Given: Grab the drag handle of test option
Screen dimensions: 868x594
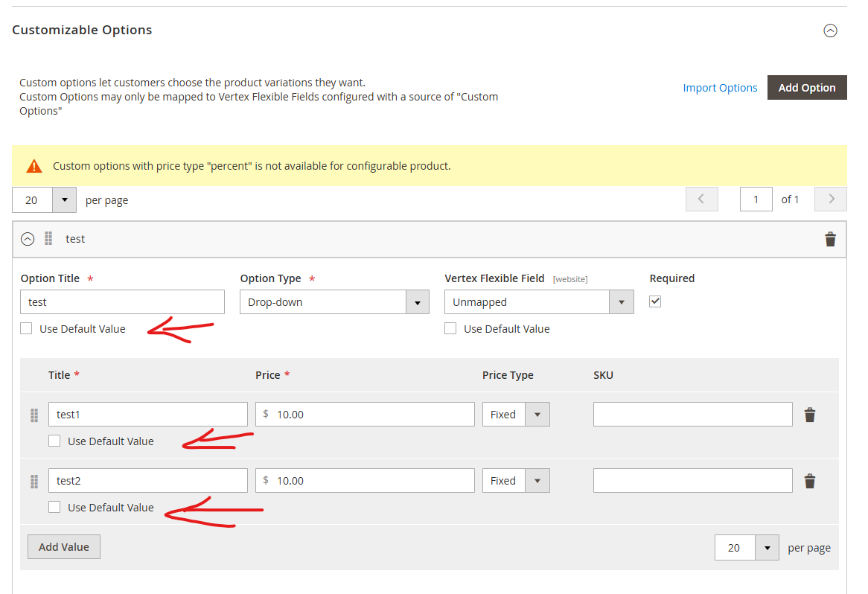Looking at the screenshot, I should pyautogui.click(x=48, y=239).
